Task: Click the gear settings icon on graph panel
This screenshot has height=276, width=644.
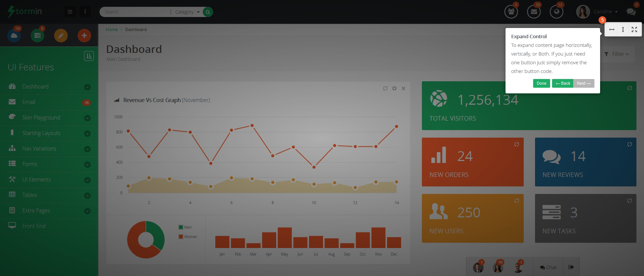Action: click(394, 88)
